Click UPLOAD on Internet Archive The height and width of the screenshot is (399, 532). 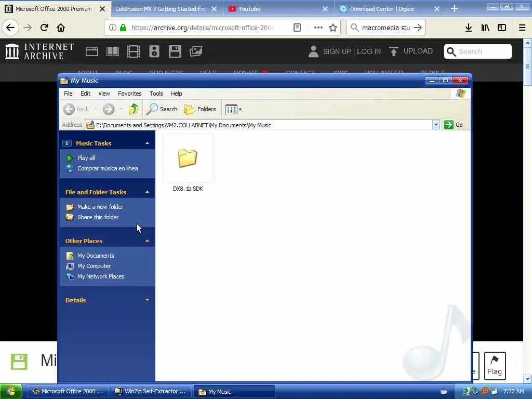pos(411,51)
